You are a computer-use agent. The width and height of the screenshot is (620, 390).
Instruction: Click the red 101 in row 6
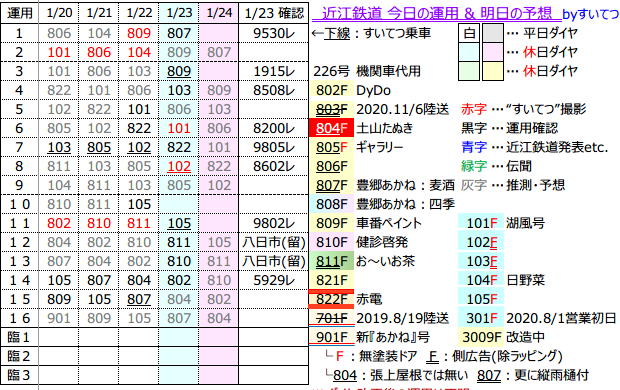coord(179,128)
